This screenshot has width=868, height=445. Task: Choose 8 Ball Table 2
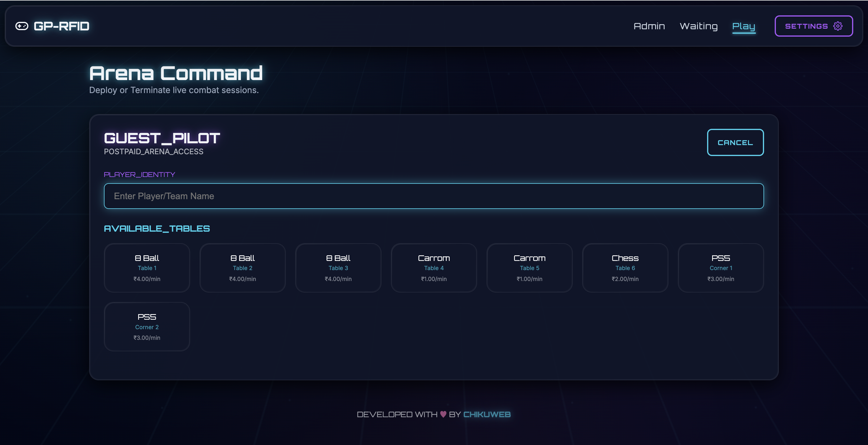coord(242,268)
